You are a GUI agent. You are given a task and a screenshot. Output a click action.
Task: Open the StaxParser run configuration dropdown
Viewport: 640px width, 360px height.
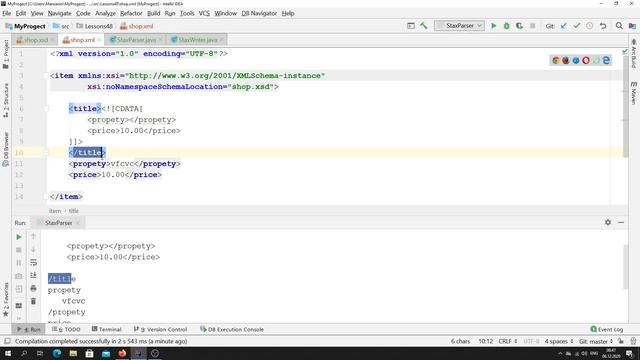[x=459, y=26]
